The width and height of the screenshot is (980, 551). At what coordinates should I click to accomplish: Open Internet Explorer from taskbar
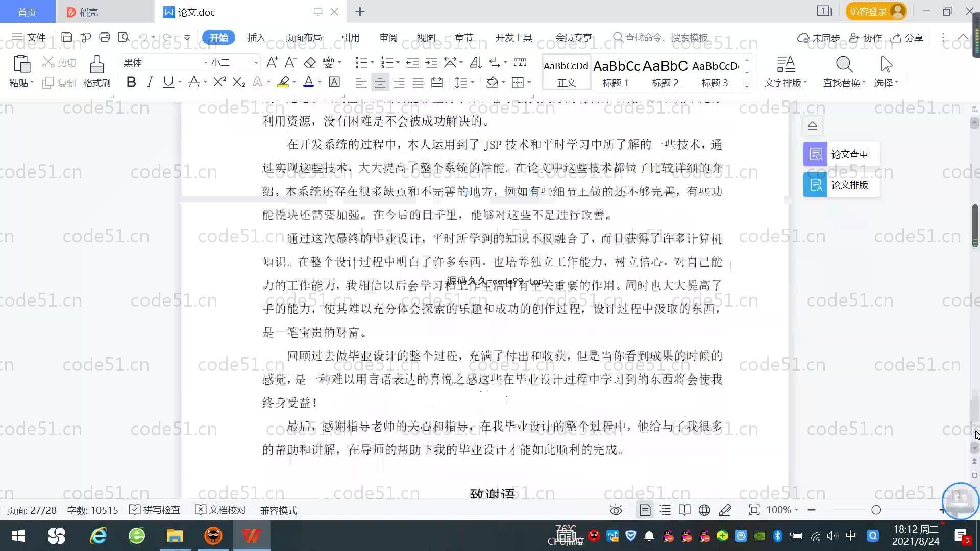(x=98, y=536)
